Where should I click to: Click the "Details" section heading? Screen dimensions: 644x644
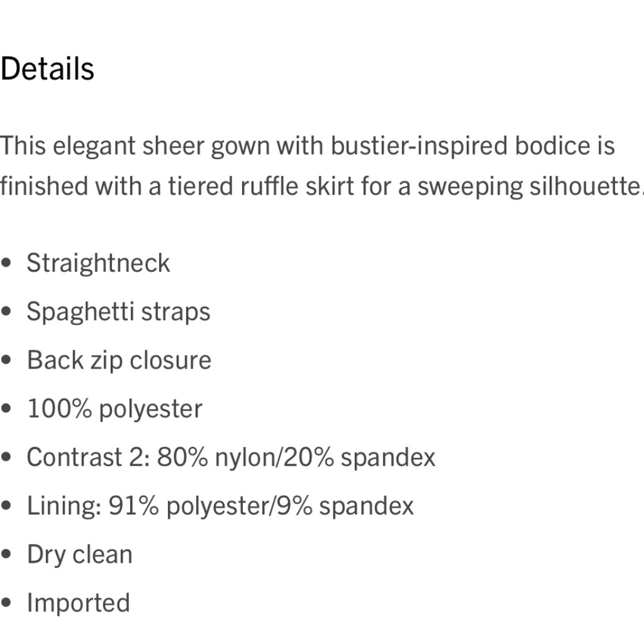pos(47,69)
